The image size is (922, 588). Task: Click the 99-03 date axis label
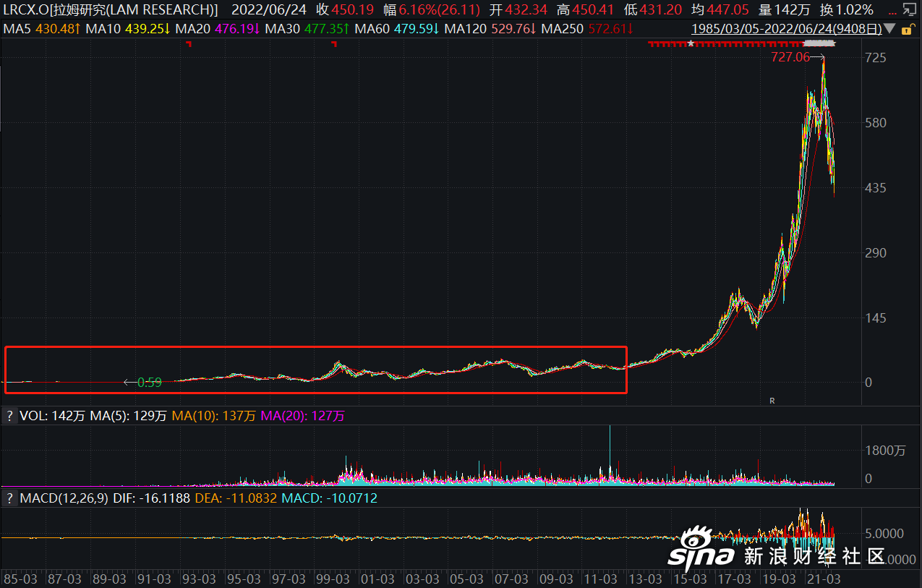coord(333,579)
